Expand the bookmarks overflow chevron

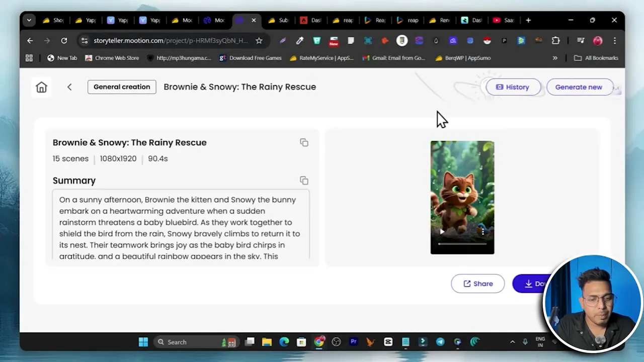(555, 58)
